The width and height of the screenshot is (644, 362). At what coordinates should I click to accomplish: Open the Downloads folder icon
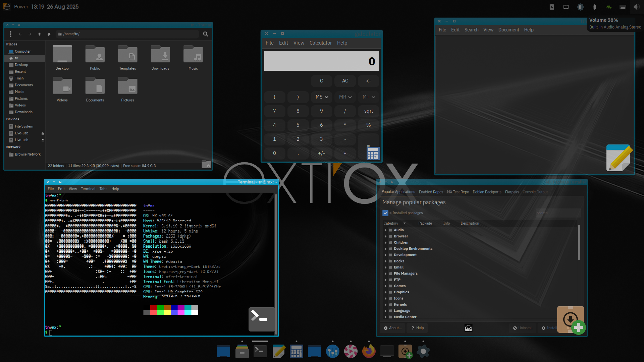(160, 58)
